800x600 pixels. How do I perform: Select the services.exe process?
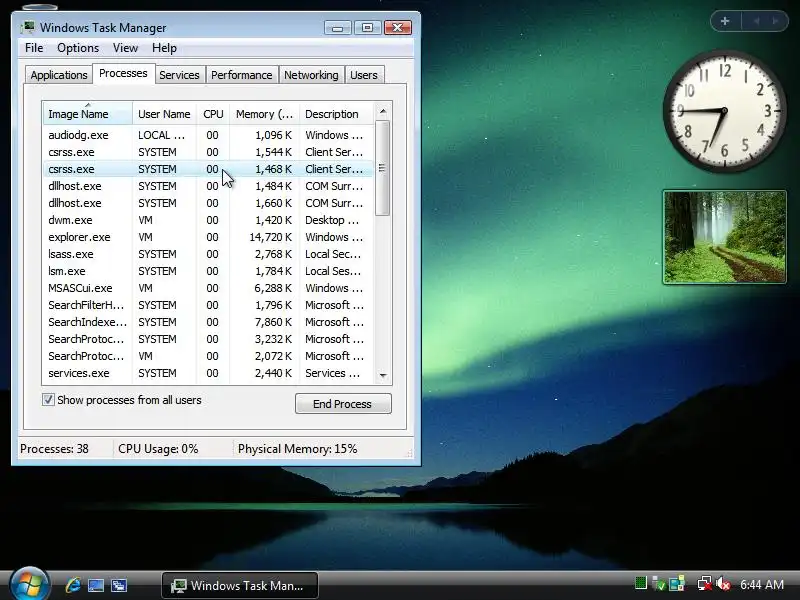208,373
